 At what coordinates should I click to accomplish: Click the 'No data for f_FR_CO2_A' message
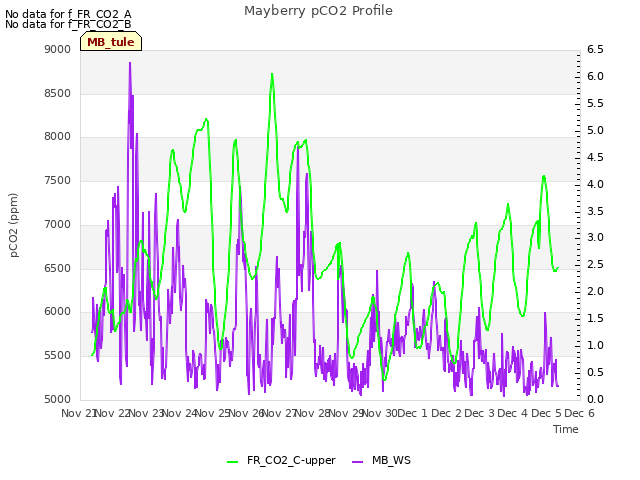click(68, 14)
